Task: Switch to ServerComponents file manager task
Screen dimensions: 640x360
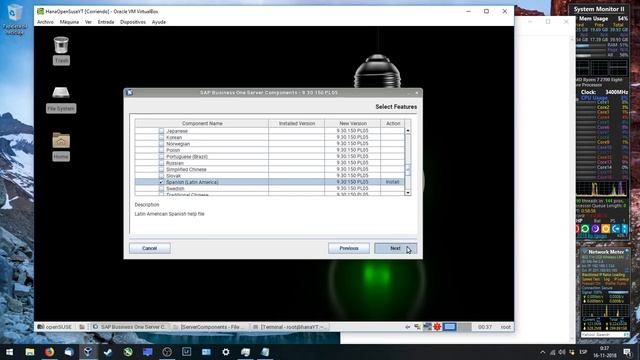Action: 209,327
